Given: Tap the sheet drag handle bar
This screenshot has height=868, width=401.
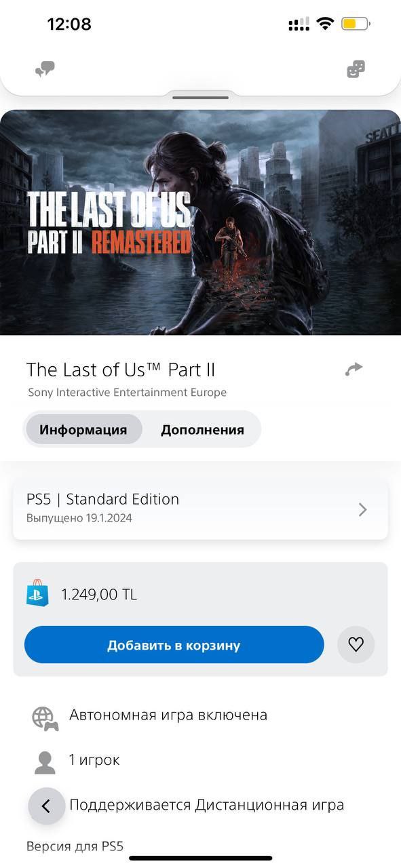Looking at the screenshot, I should click(200, 98).
